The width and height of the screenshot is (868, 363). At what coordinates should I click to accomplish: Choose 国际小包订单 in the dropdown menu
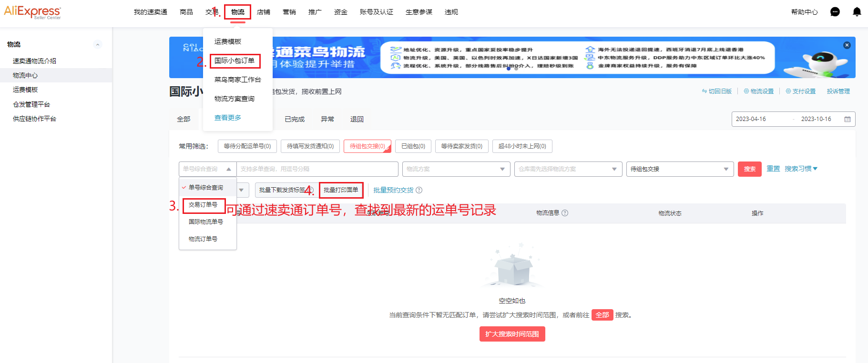click(x=235, y=60)
